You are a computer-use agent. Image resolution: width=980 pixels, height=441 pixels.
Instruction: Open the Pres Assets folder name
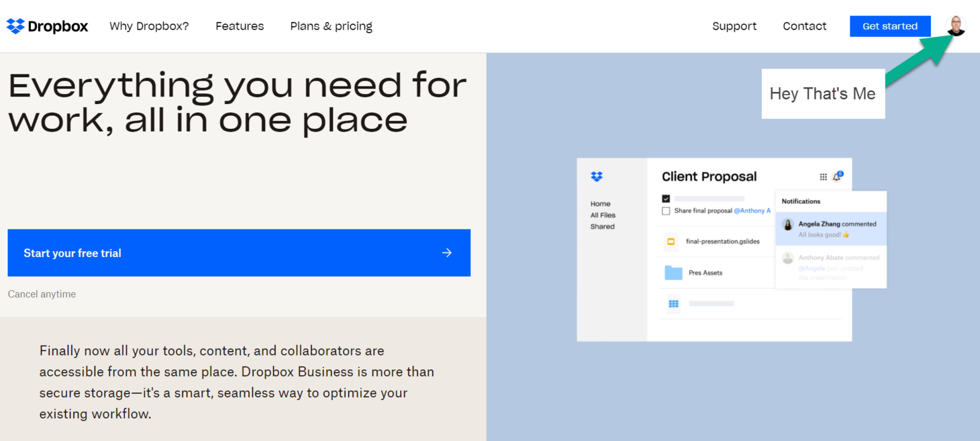tap(705, 273)
